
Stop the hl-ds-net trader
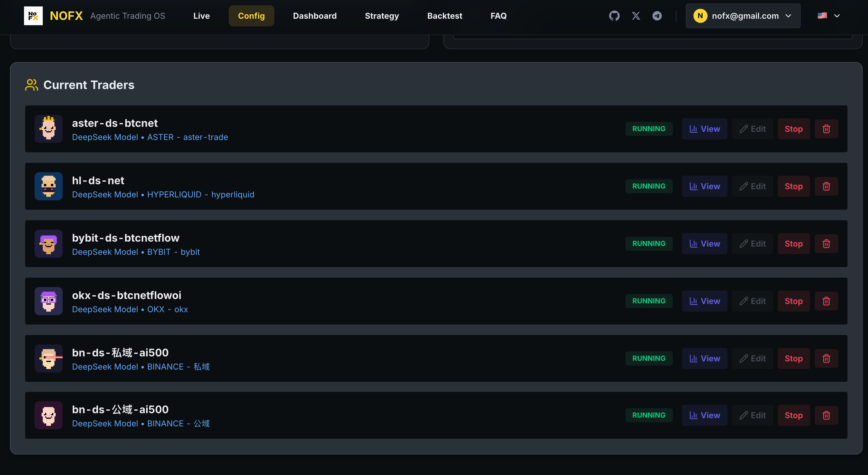793,186
